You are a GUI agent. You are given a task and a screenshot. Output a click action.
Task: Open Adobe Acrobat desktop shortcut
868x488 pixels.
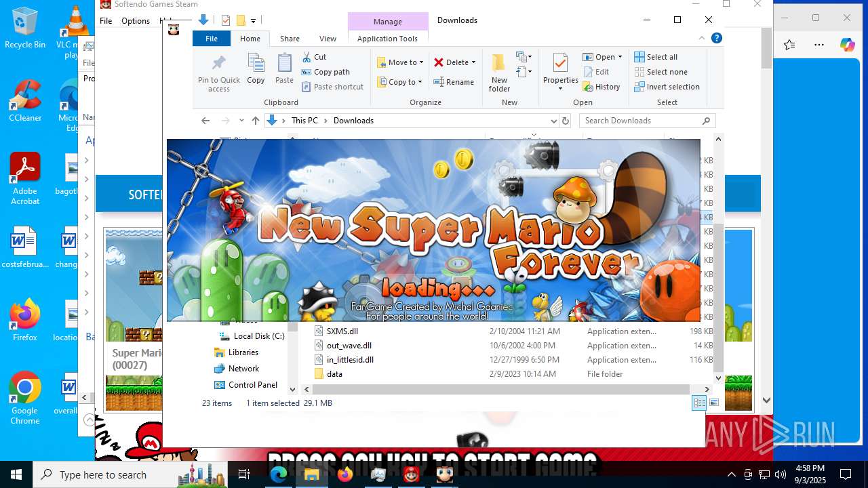click(x=25, y=179)
